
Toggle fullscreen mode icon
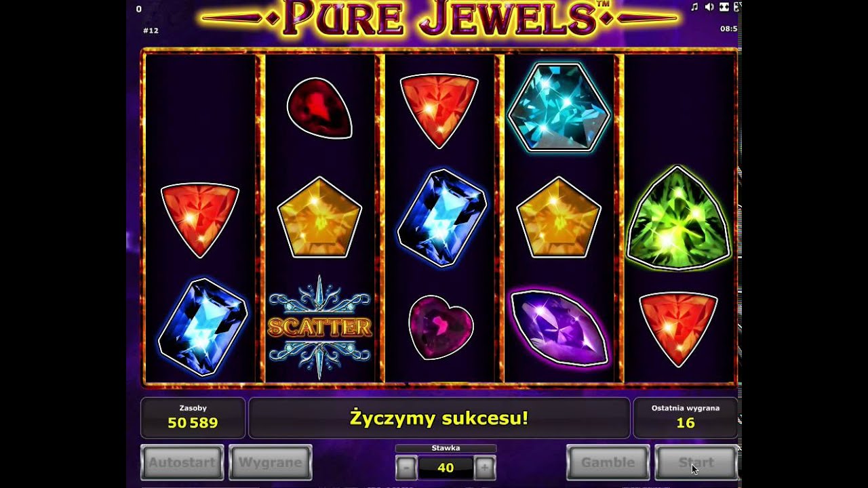click(x=724, y=7)
